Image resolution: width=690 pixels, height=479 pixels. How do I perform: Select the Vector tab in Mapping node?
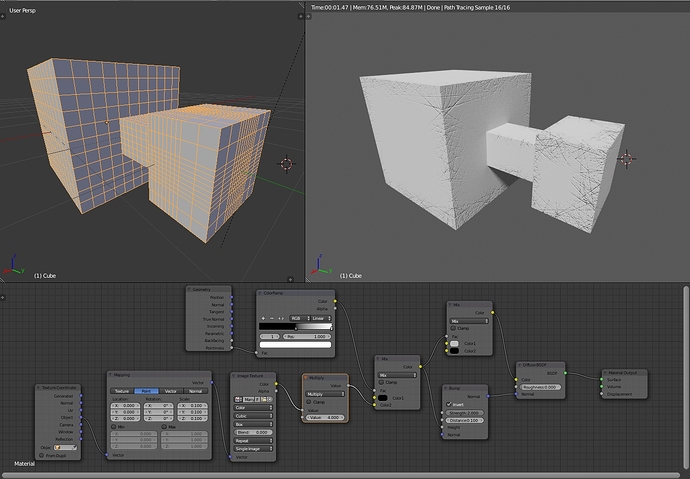click(x=171, y=391)
